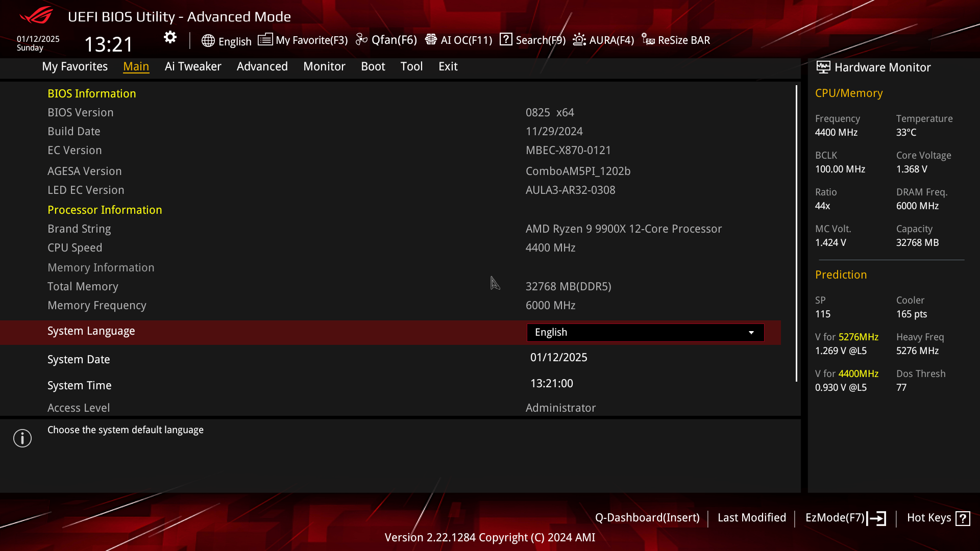Click the Processor Information heading
980x551 pixels.
point(105,210)
